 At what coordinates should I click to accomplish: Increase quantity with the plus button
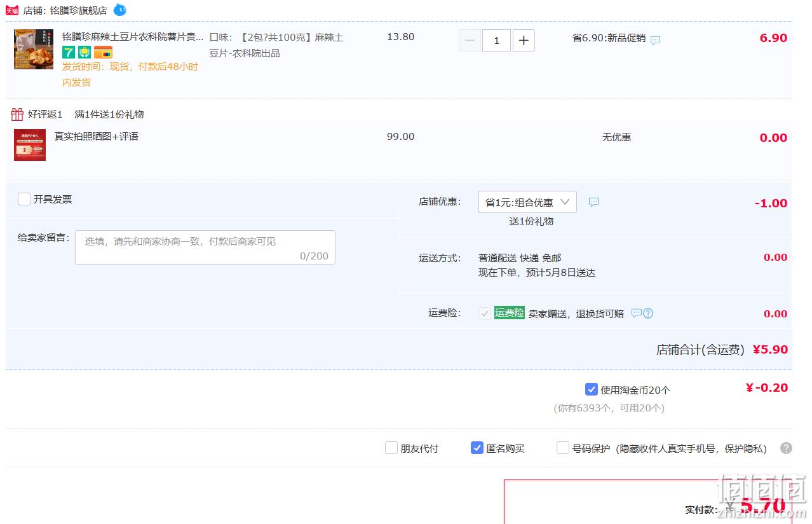[x=524, y=41]
